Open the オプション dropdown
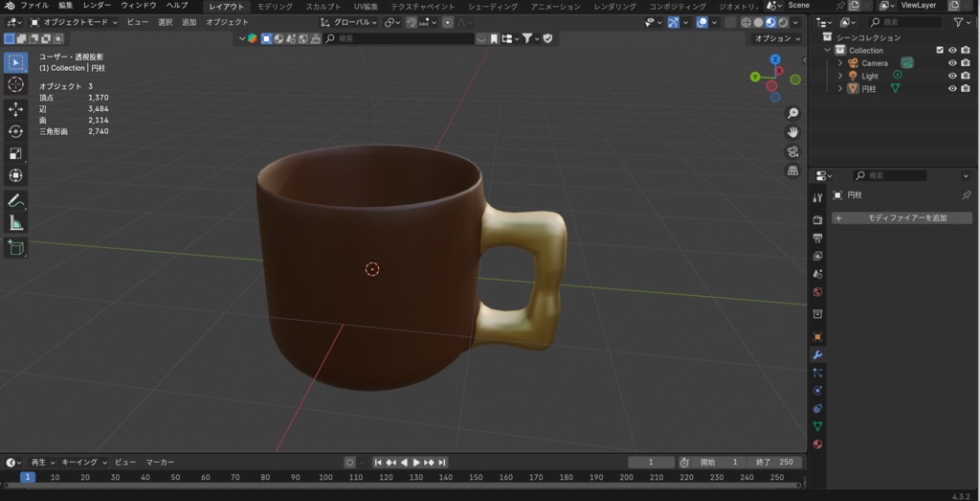Image resolution: width=980 pixels, height=501 pixels. (777, 38)
